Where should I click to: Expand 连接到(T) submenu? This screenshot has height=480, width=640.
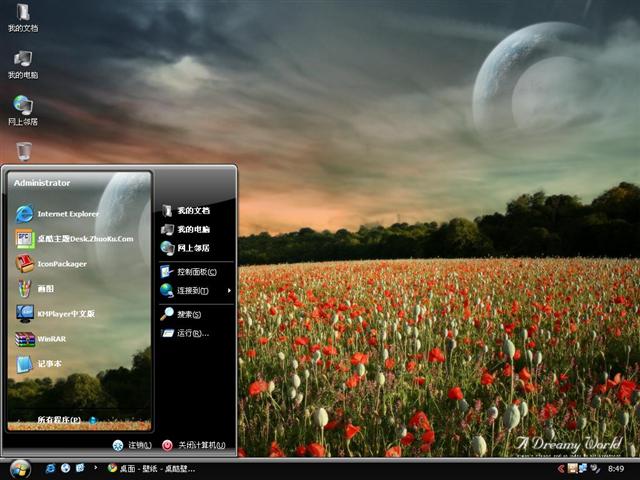[x=193, y=291]
